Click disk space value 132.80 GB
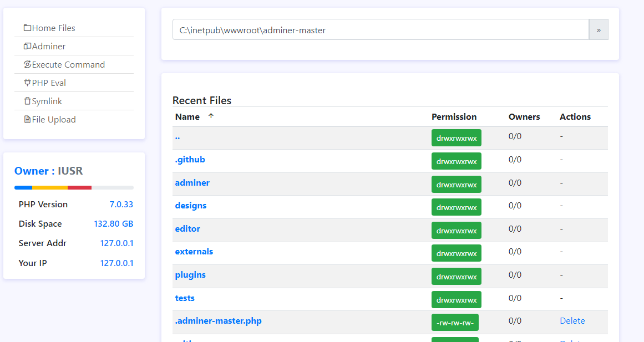 pos(114,224)
